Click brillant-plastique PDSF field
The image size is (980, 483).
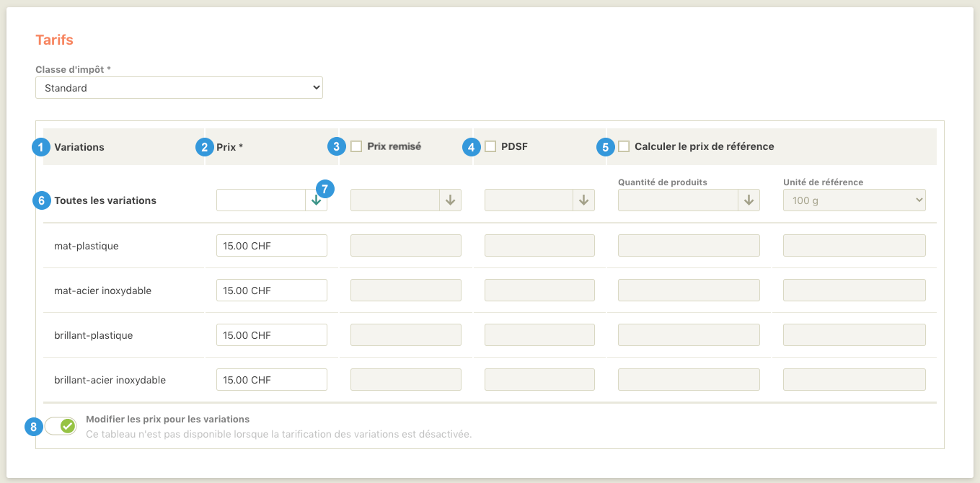tap(540, 335)
